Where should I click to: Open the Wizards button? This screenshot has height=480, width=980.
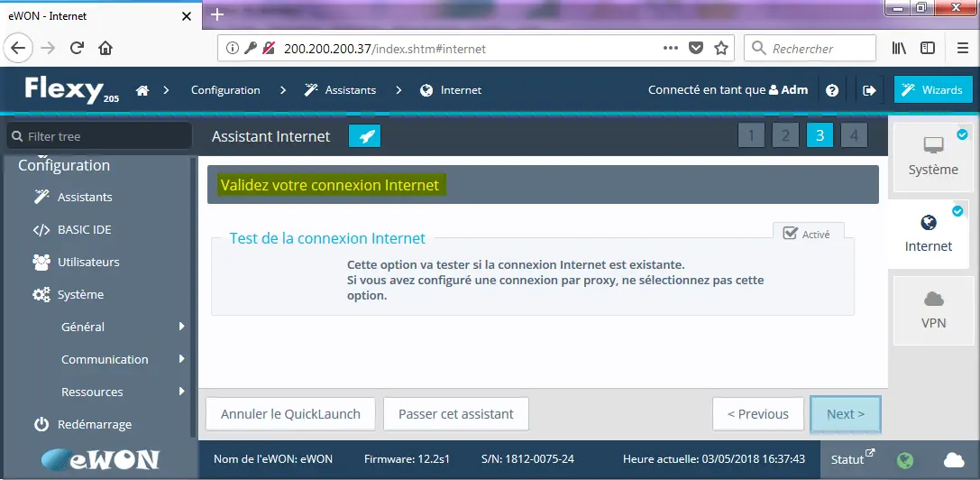[934, 90]
